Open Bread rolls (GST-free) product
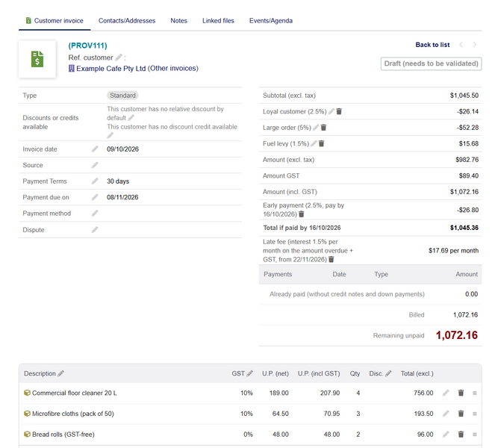 click(63, 435)
